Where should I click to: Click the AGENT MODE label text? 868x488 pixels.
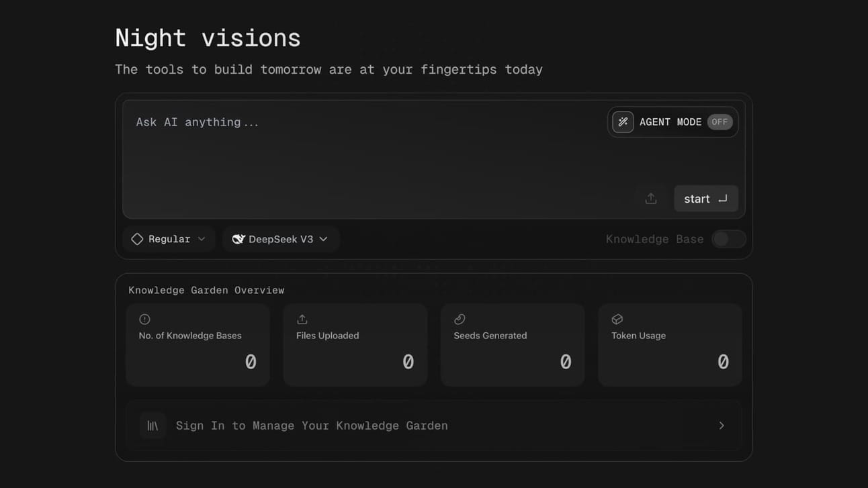[x=670, y=122]
